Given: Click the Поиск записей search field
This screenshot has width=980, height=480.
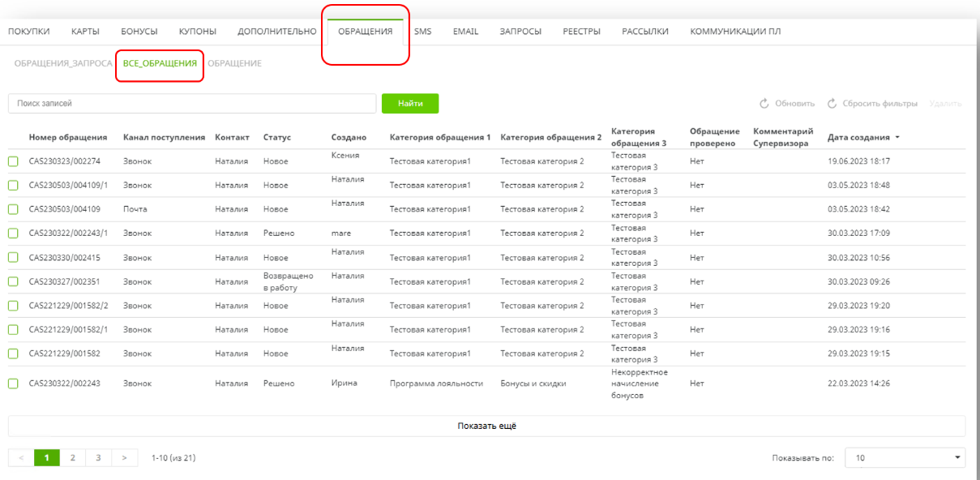Looking at the screenshot, I should tap(192, 104).
